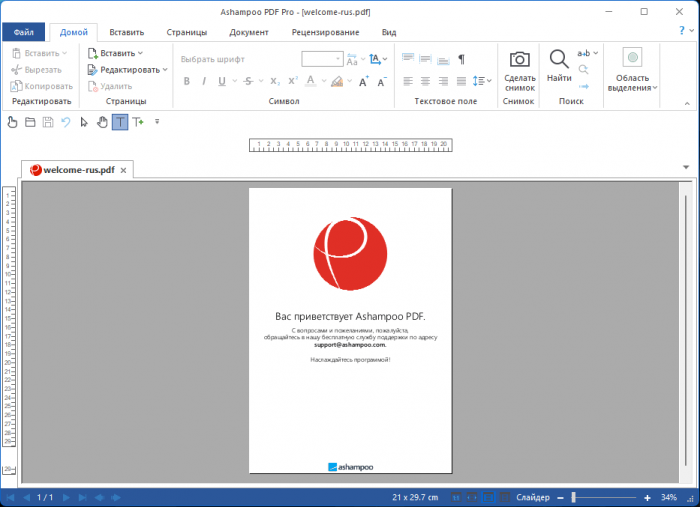Screen dimensions: 700x507
Task: Open the Рецензирование ribbon tab
Action: click(x=325, y=32)
